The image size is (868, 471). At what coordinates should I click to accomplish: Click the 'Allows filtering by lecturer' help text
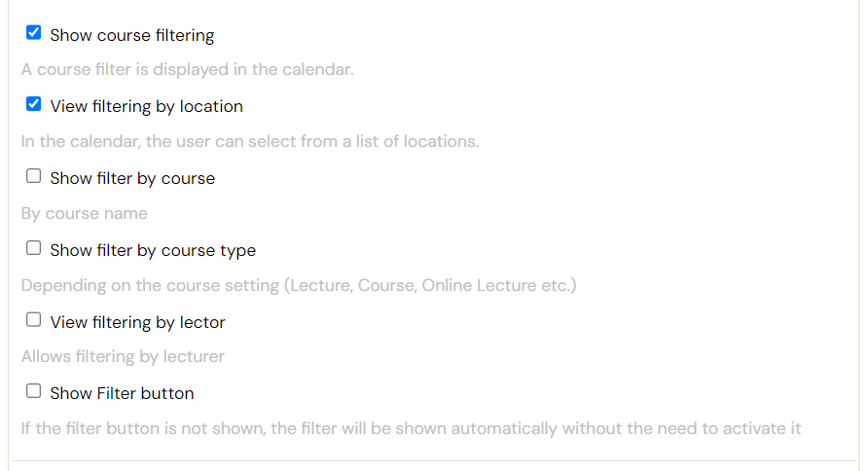pos(123,357)
